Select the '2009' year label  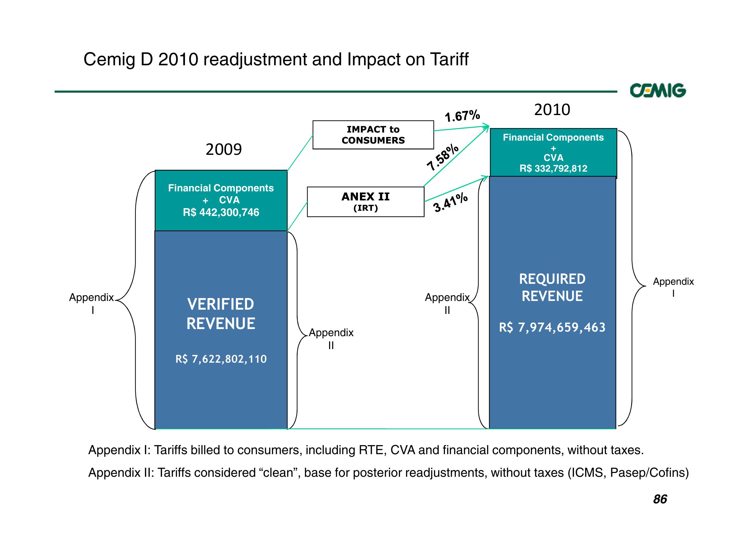tap(223, 149)
